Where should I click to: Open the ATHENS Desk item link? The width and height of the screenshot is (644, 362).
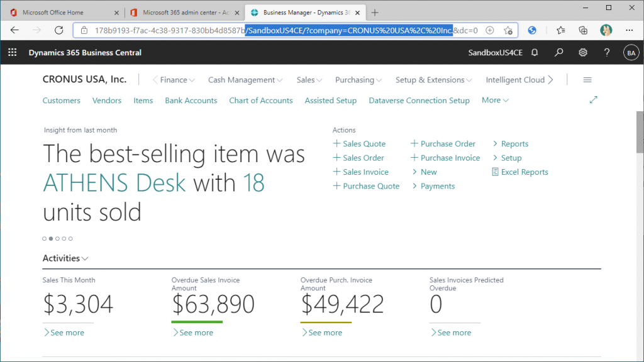click(x=114, y=183)
